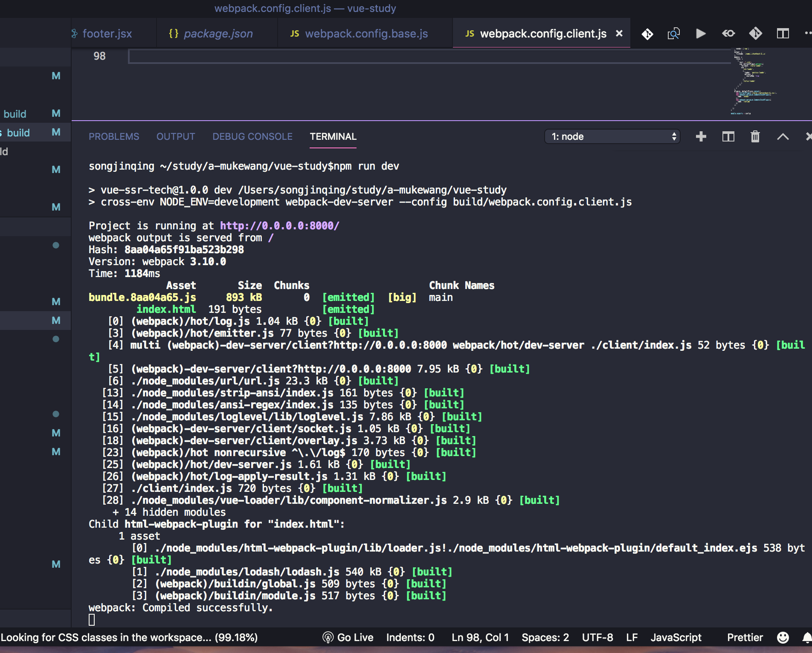Open webpack.config.base.js tab
Image resolution: width=812 pixels, height=653 pixels.
365,33
